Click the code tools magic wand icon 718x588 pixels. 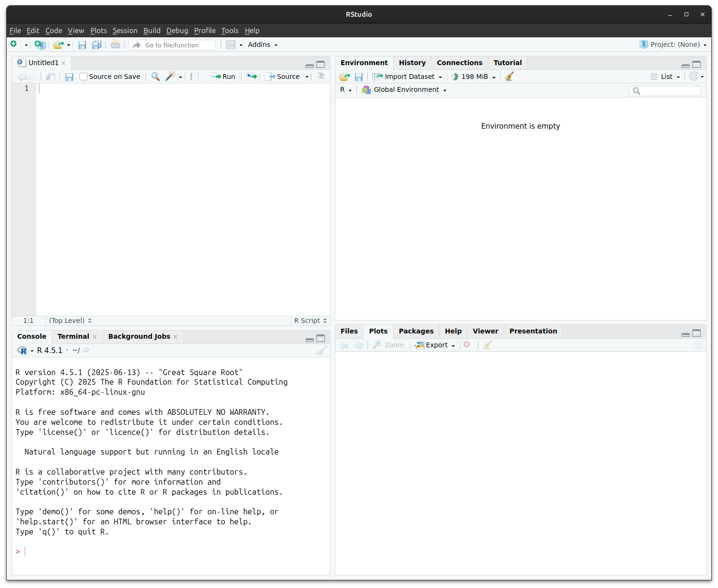tap(170, 77)
